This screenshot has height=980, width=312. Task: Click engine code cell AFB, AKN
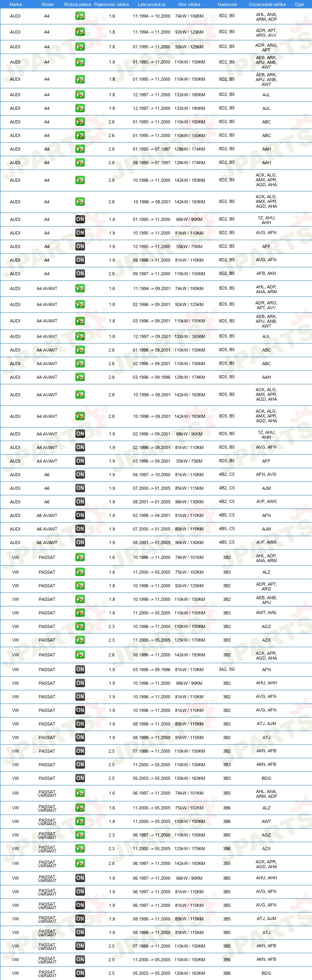(x=266, y=273)
